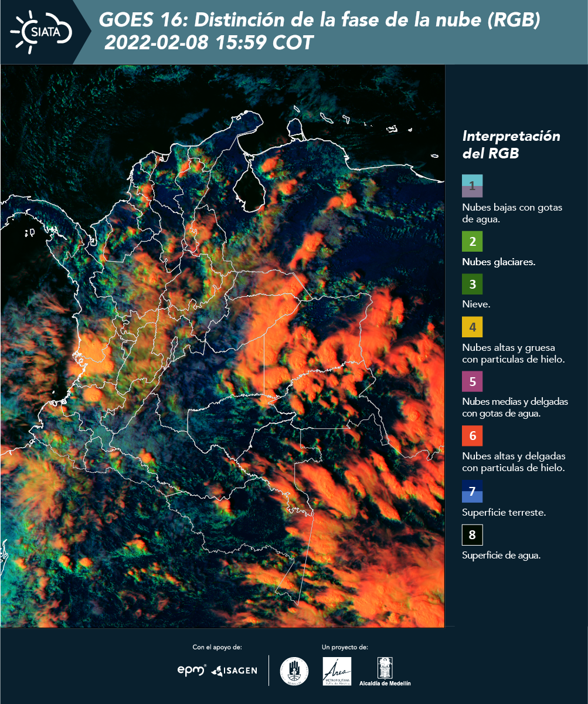Click the Alcaldía de Medellín logo

coord(385,671)
